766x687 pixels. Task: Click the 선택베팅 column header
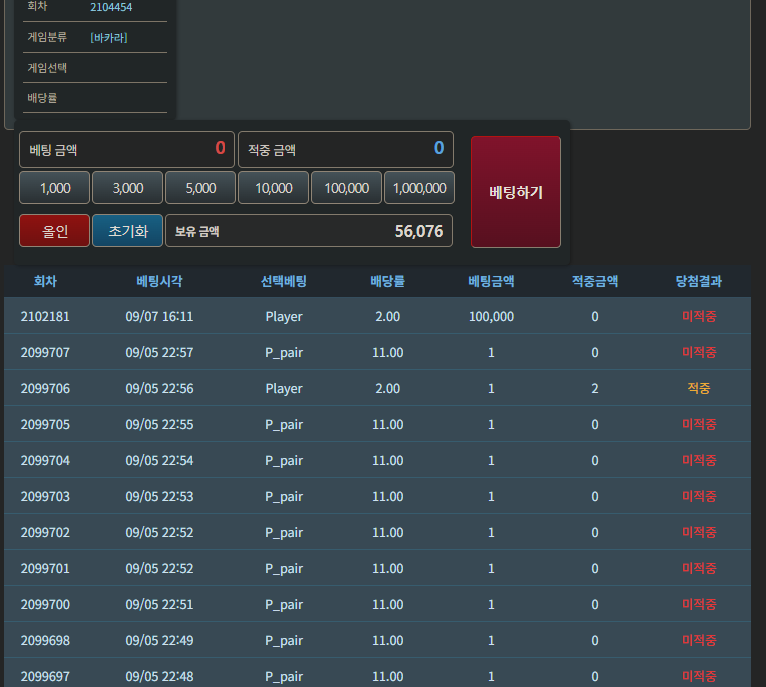click(284, 281)
